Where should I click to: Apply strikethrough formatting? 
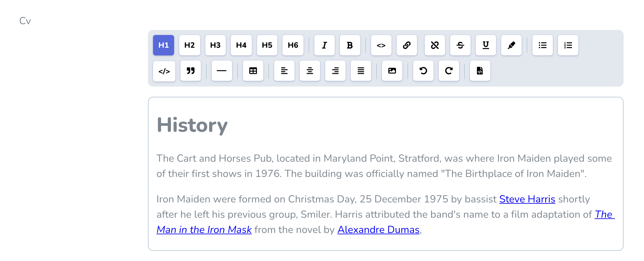(460, 45)
